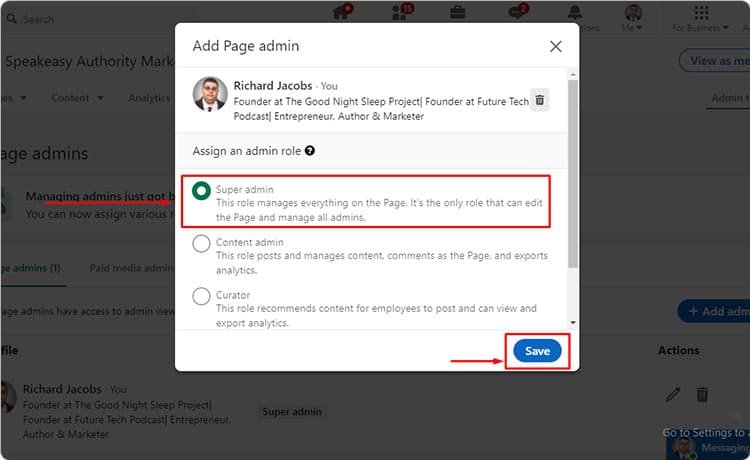The height and width of the screenshot is (460, 750).
Task: Open the Content dropdown menu
Action: [77, 98]
